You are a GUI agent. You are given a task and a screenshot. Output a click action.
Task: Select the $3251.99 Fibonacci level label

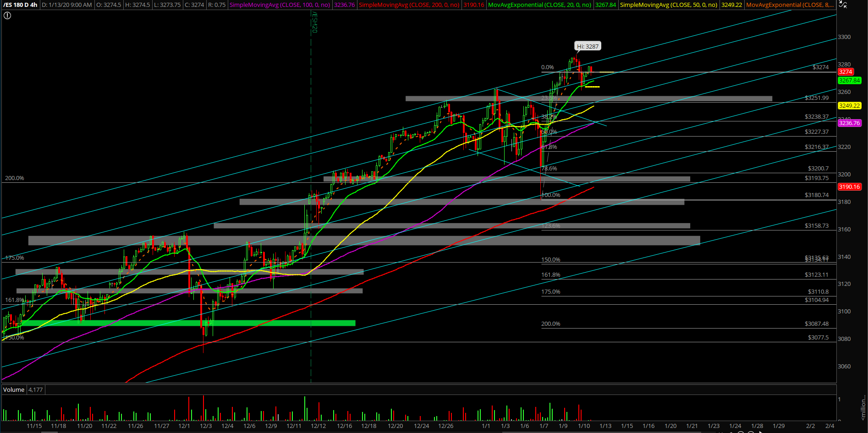point(817,98)
